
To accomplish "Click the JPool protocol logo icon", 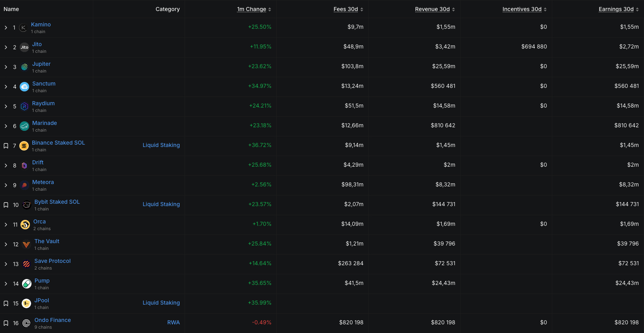I will [x=26, y=303].
